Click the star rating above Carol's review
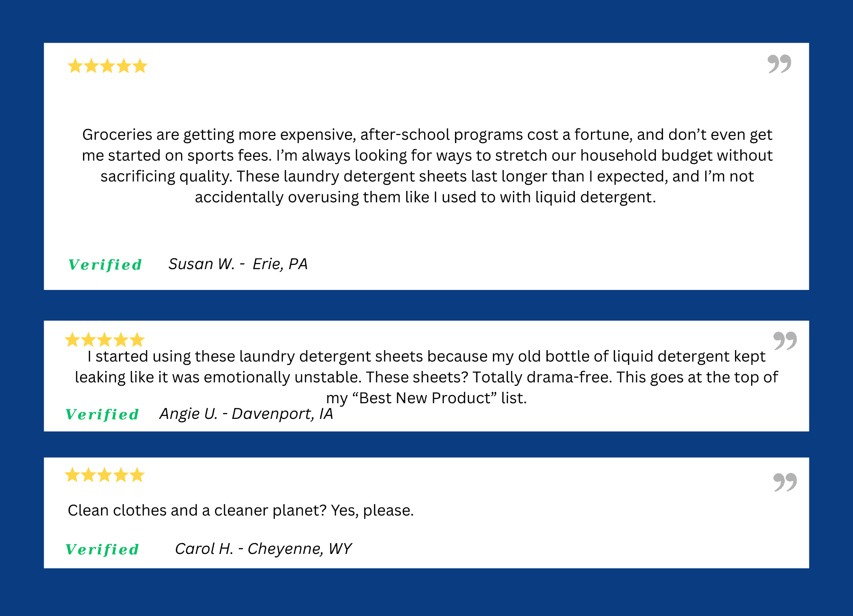 [105, 475]
